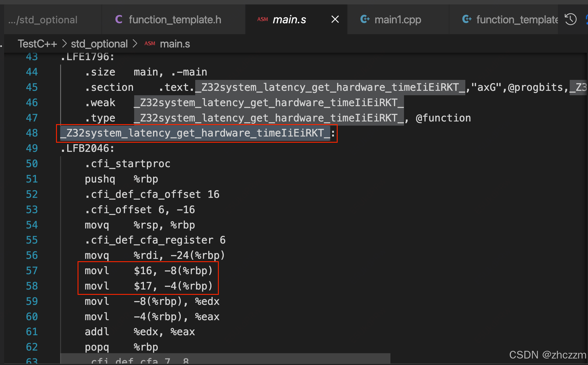Close the main.s editor tab
The height and width of the screenshot is (365, 588).
coord(335,19)
